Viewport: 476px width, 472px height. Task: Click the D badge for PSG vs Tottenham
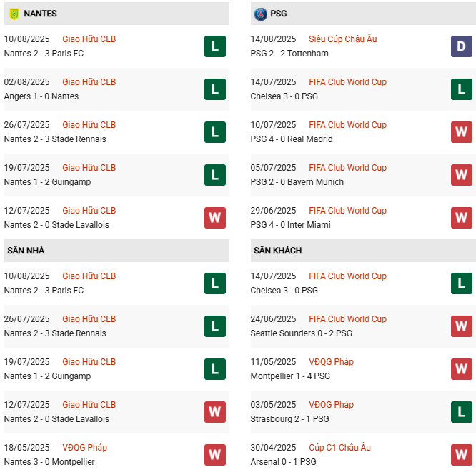pos(462,46)
